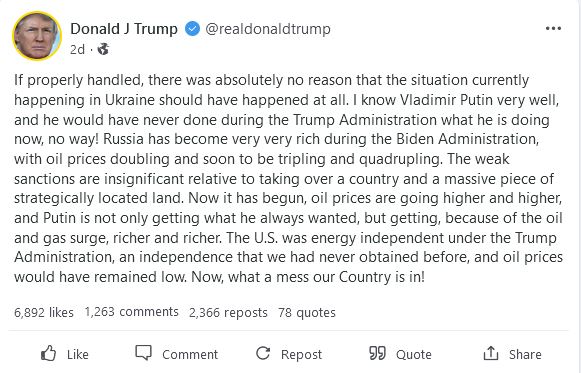Show the 2,366 reposts list

(228, 313)
